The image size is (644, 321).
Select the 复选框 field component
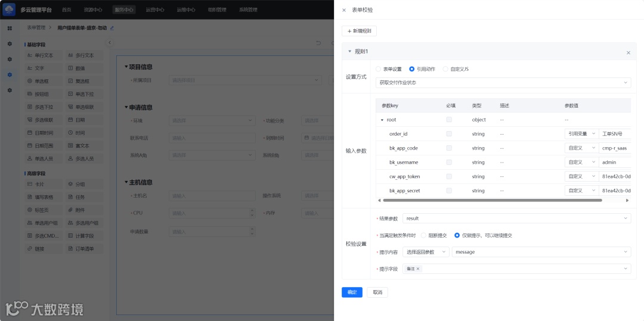coord(85,81)
